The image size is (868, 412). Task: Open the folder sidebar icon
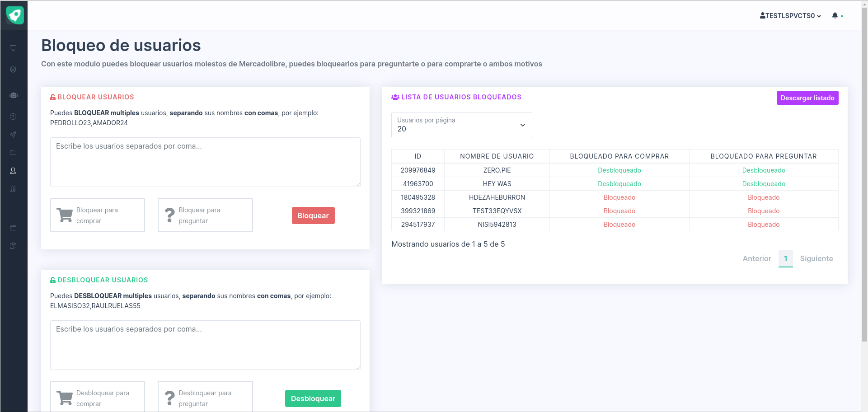click(x=13, y=153)
